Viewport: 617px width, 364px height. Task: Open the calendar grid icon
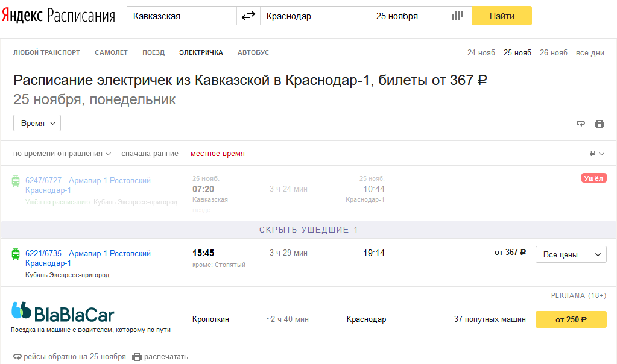(457, 16)
